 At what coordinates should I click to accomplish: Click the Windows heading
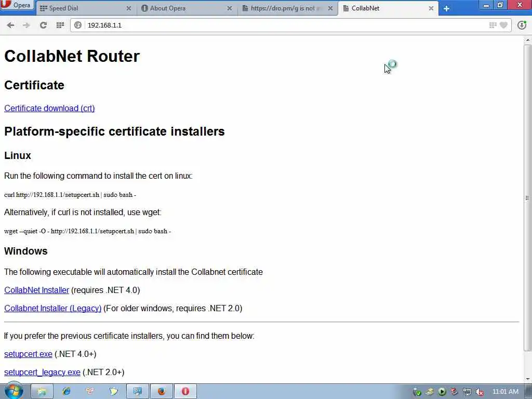click(26, 251)
